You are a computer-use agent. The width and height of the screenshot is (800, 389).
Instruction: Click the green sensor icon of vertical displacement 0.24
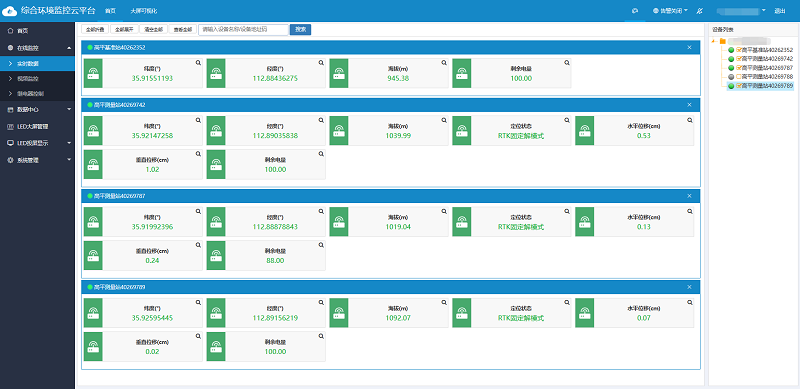93,255
